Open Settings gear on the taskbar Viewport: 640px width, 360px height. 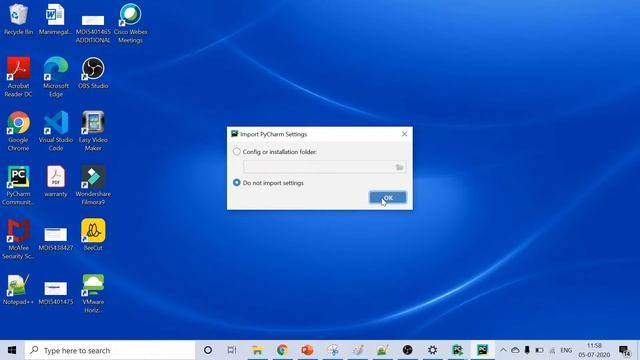click(x=433, y=350)
